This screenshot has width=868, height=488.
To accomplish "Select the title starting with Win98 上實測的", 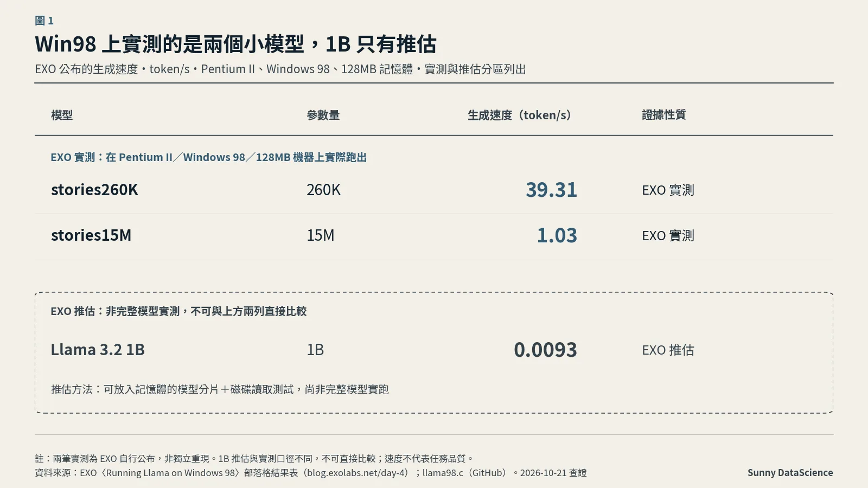I will (235, 44).
